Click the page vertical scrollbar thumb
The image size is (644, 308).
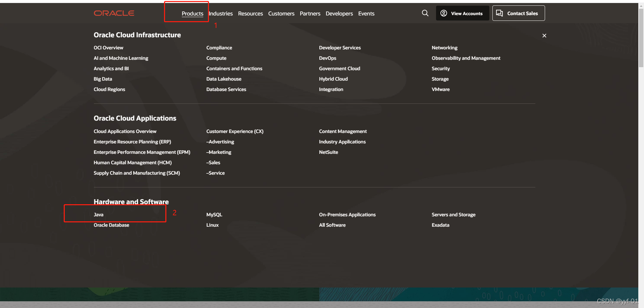[x=641, y=38]
